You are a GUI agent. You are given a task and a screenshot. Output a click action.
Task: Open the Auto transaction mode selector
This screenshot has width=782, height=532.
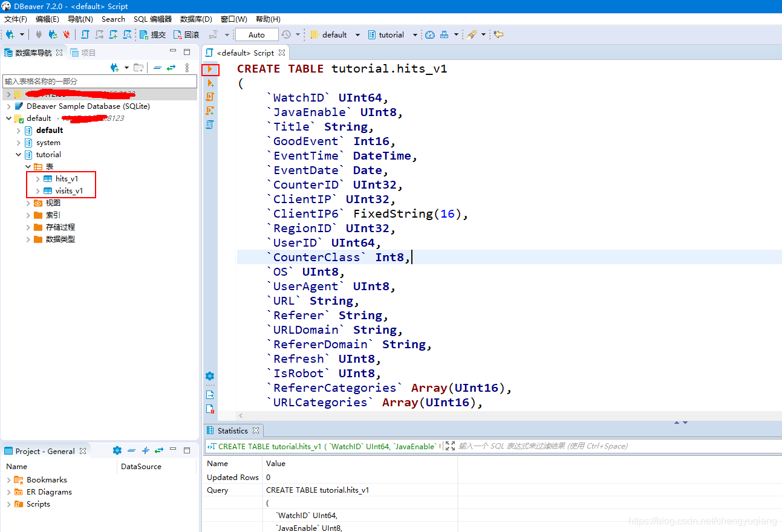click(257, 34)
